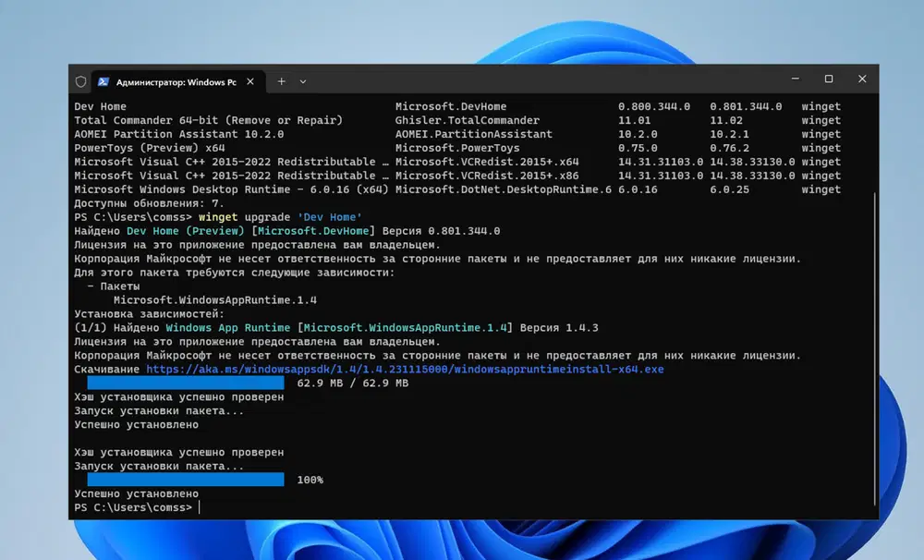Open a new terminal tab
Viewport: 924px width, 560px height.
point(281,82)
